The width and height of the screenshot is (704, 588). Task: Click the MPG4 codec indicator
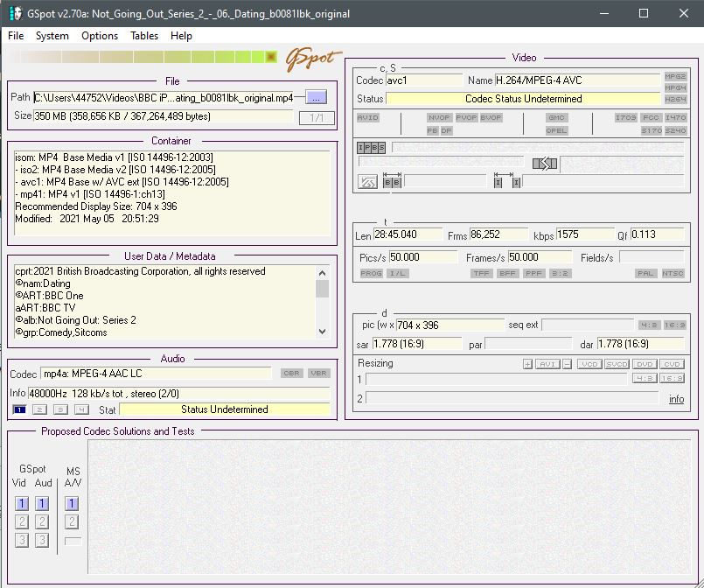pyautogui.click(x=675, y=87)
